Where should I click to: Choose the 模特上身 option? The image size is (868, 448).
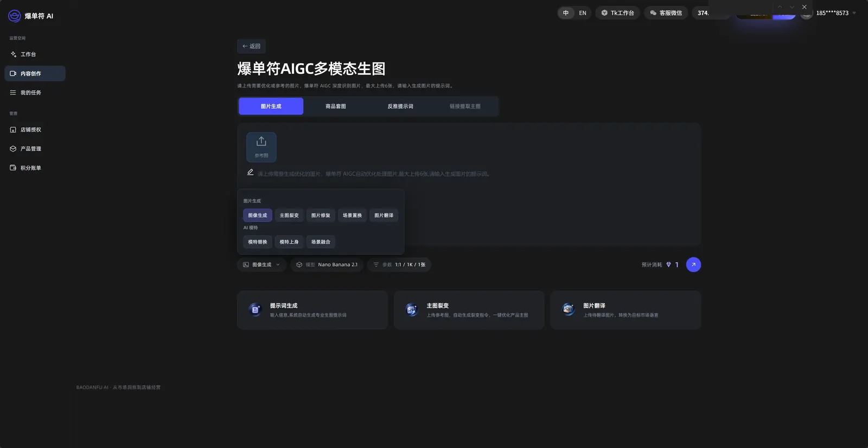click(289, 242)
